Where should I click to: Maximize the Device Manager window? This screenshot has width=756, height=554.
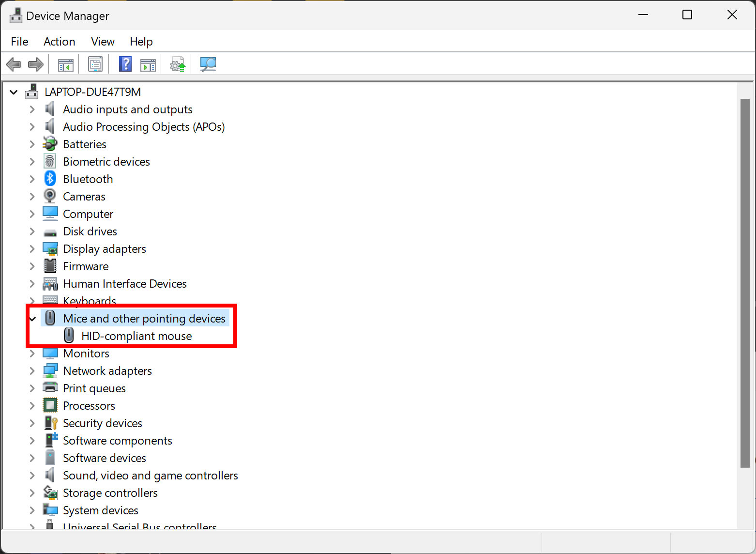pyautogui.click(x=687, y=15)
